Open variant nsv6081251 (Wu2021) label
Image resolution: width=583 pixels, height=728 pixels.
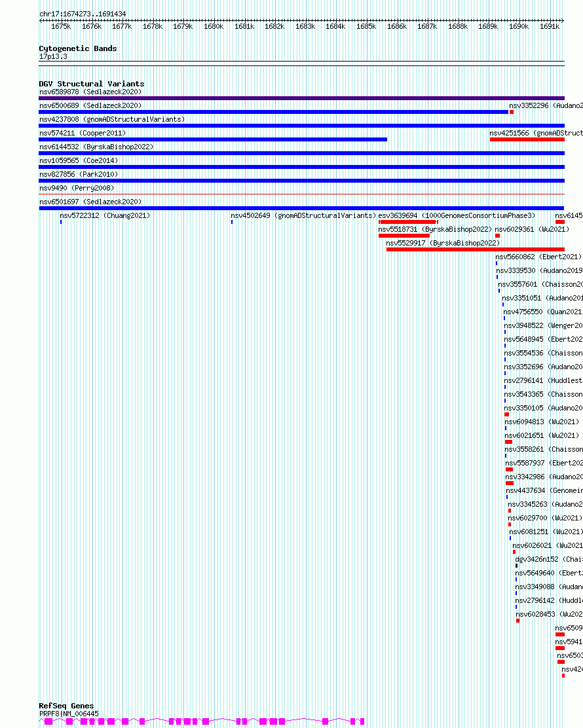click(x=546, y=532)
